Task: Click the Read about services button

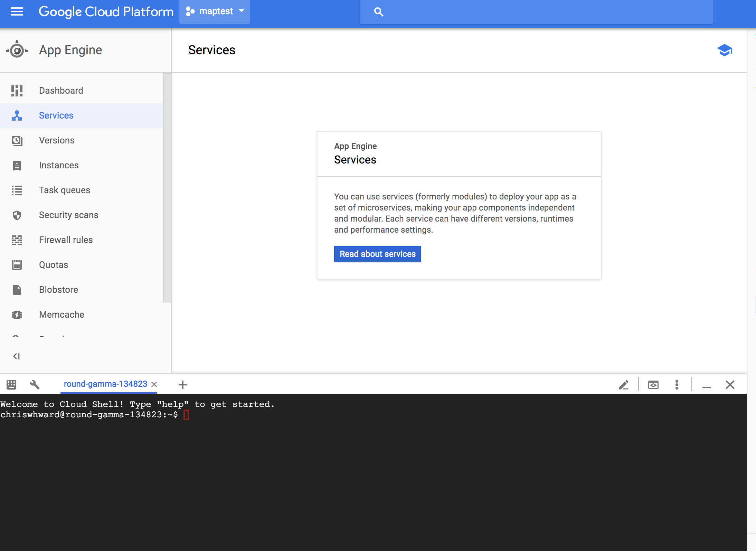Action: (x=377, y=254)
